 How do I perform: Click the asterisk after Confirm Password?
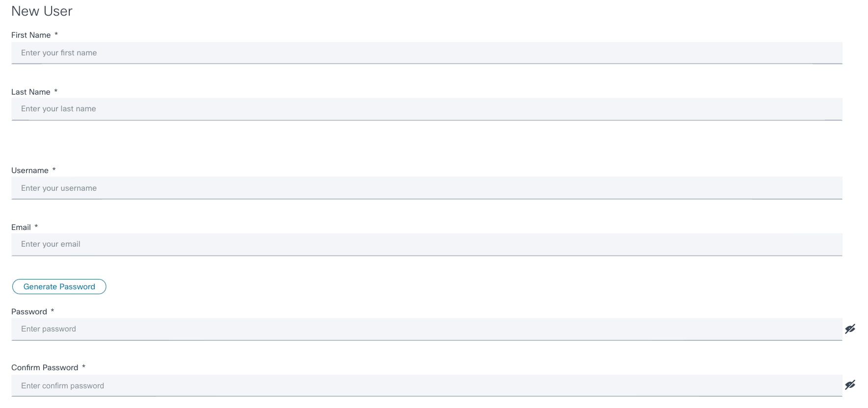pyautogui.click(x=83, y=367)
